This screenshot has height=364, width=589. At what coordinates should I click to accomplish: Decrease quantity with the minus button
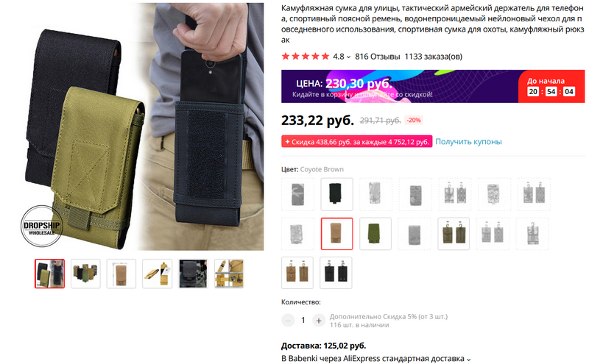click(288, 321)
